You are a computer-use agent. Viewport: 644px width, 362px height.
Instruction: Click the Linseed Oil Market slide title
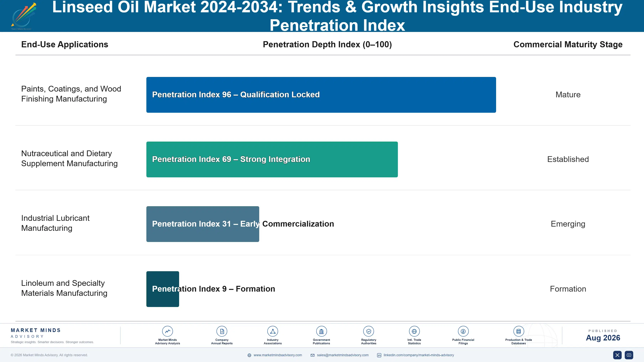(337, 16)
